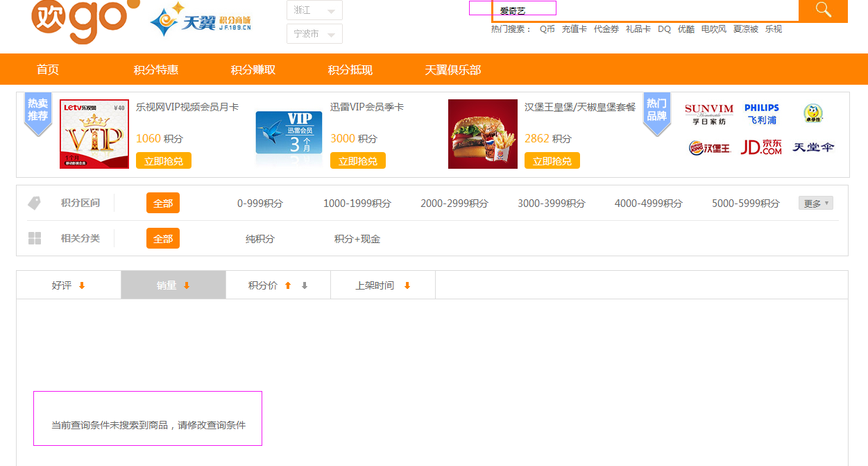Open the 汉堡王 burger meal thumbnail
The image size is (868, 466).
coord(483,134)
